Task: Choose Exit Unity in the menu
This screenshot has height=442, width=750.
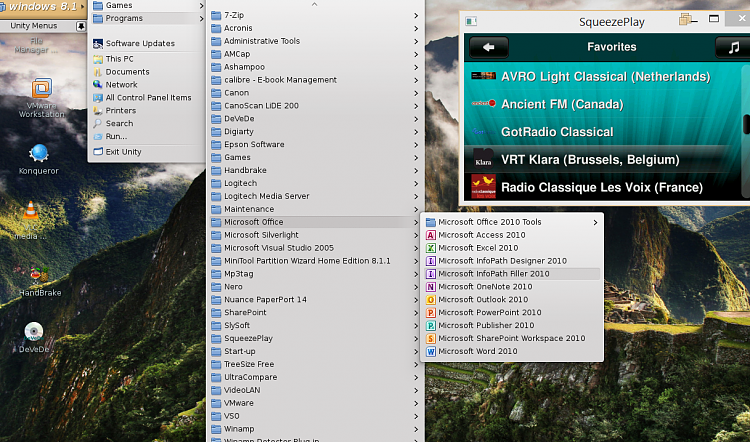Action: [147, 152]
